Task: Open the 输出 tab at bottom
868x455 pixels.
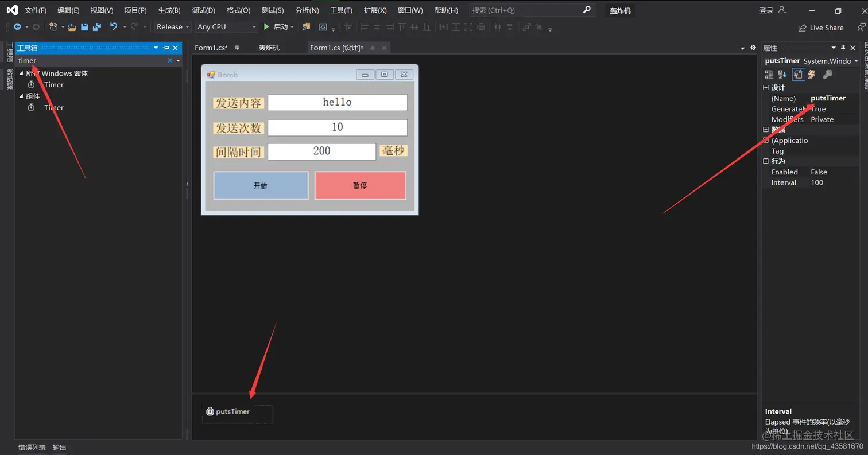Action: click(x=60, y=448)
